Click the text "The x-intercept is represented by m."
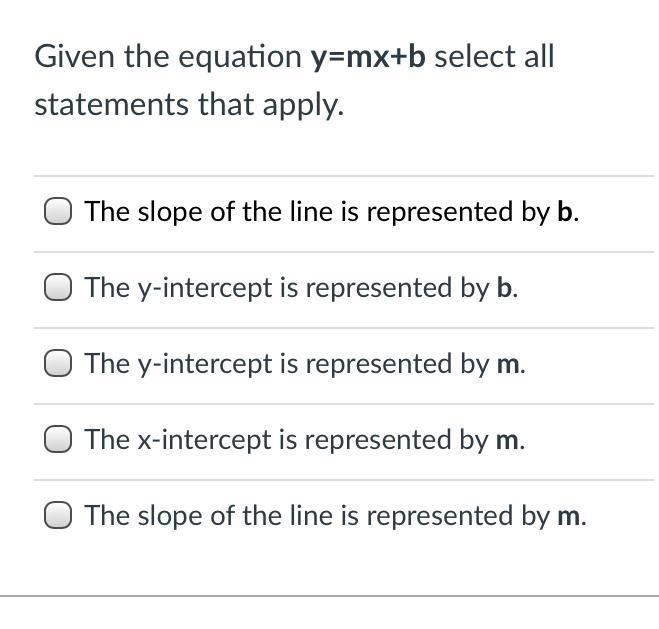This screenshot has width=659, height=629. pyautogui.click(x=304, y=440)
